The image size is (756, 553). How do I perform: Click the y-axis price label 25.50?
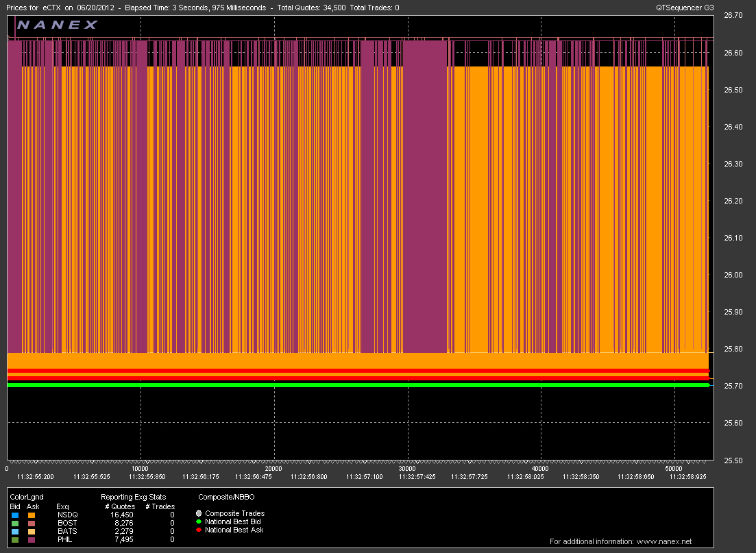[x=733, y=460]
